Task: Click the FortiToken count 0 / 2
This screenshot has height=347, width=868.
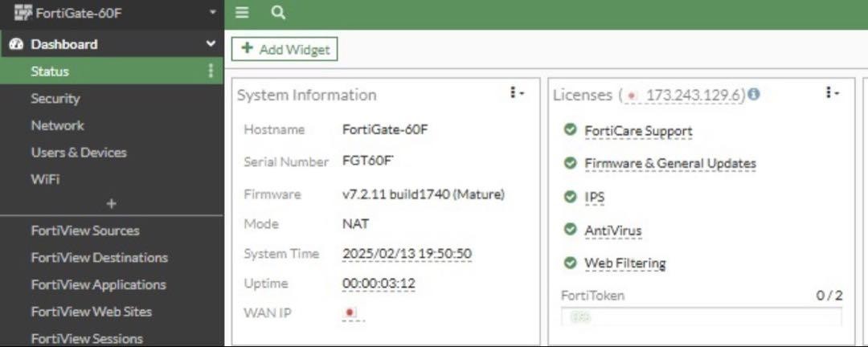Action: point(829,296)
